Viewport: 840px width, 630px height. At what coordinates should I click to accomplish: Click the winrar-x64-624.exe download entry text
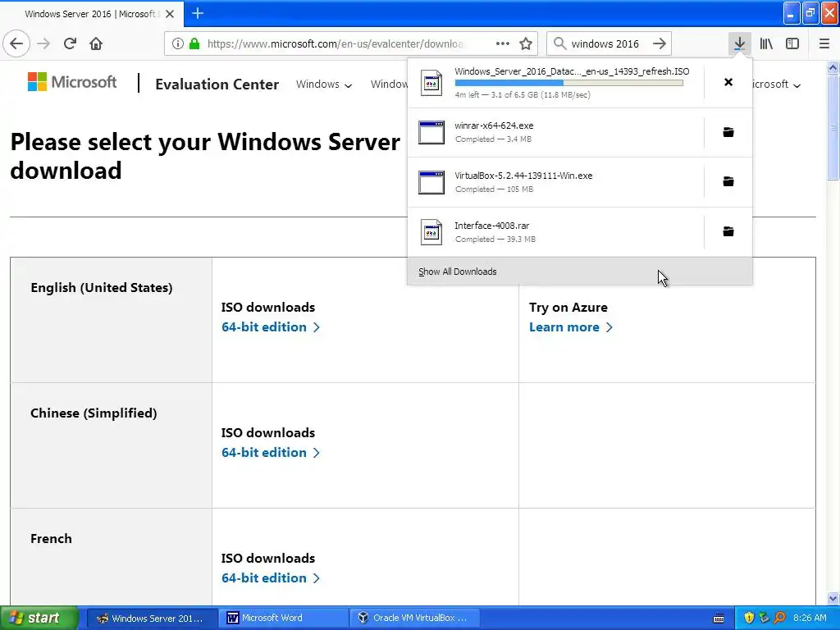(x=494, y=126)
